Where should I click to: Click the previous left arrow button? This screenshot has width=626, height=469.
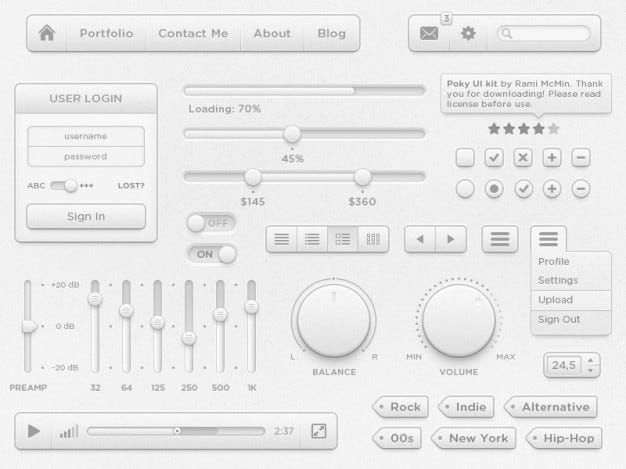pyautogui.click(x=420, y=239)
